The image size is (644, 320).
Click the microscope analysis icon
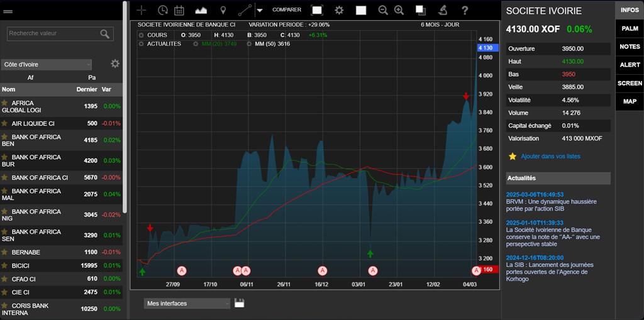coord(443,10)
